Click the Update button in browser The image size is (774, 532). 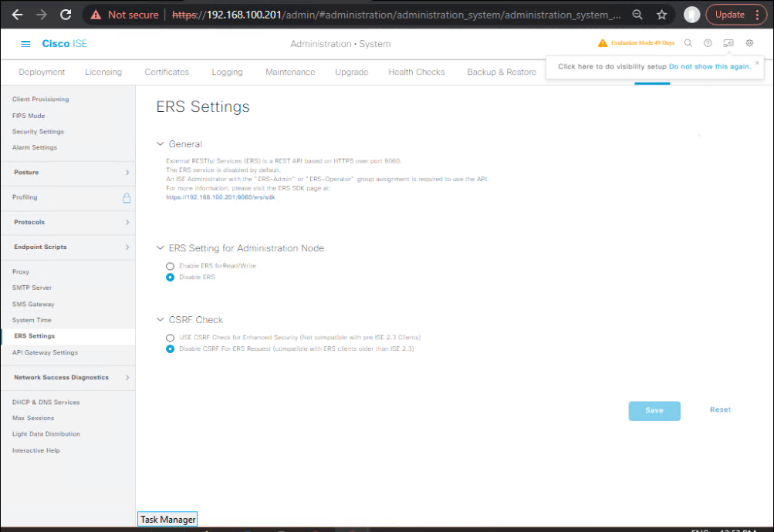729,15
